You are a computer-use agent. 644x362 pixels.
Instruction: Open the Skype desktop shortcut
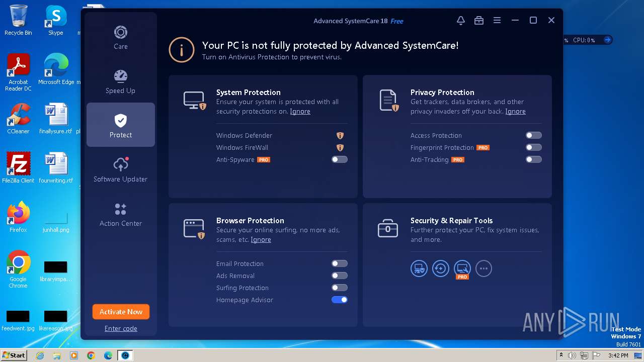coord(56,20)
